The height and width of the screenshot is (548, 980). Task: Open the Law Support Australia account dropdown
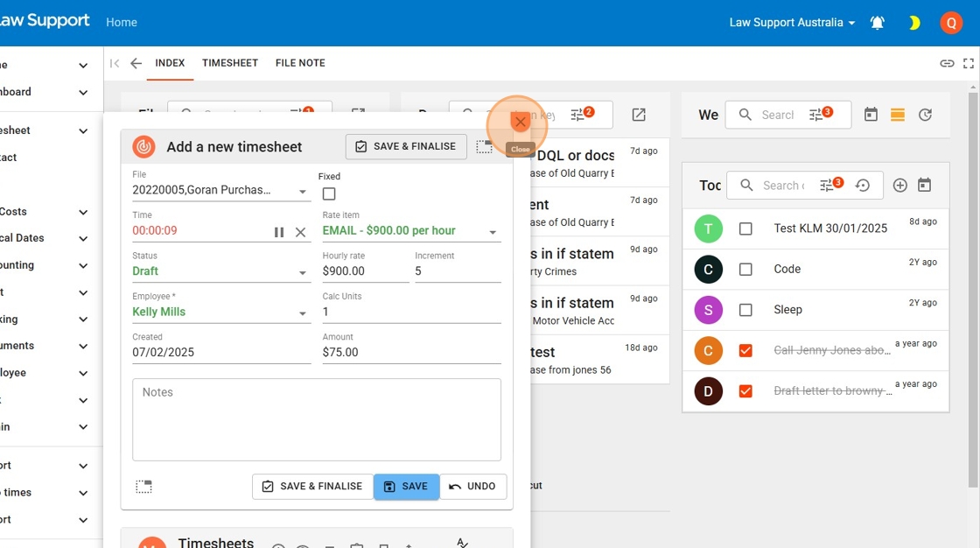tap(792, 23)
